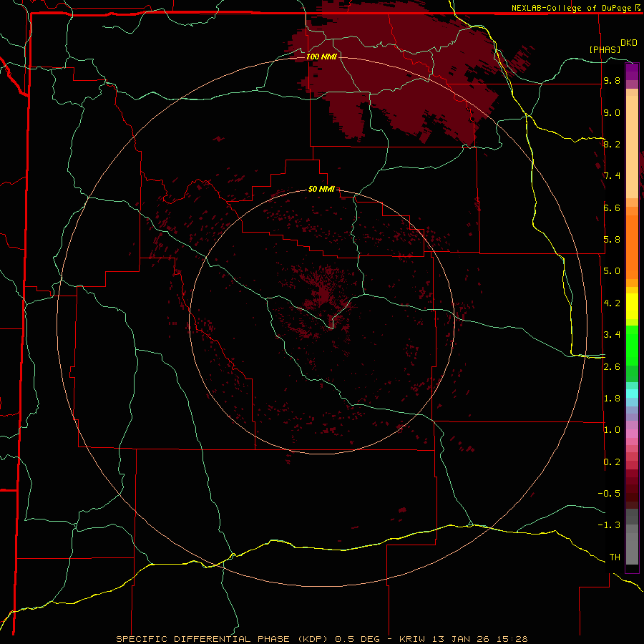Click the 1.0 scale label

pos(612,429)
